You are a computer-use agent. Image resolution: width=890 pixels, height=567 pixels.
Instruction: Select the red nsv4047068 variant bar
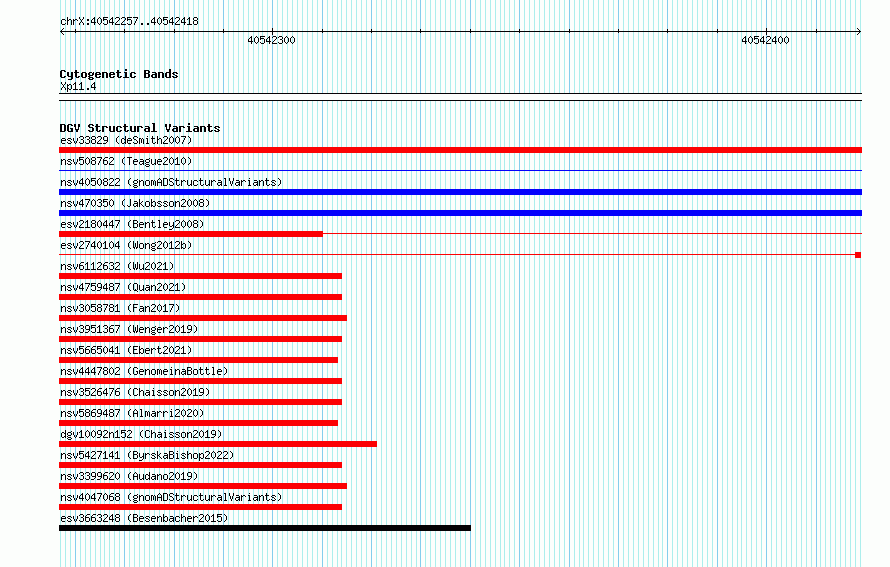click(x=200, y=507)
